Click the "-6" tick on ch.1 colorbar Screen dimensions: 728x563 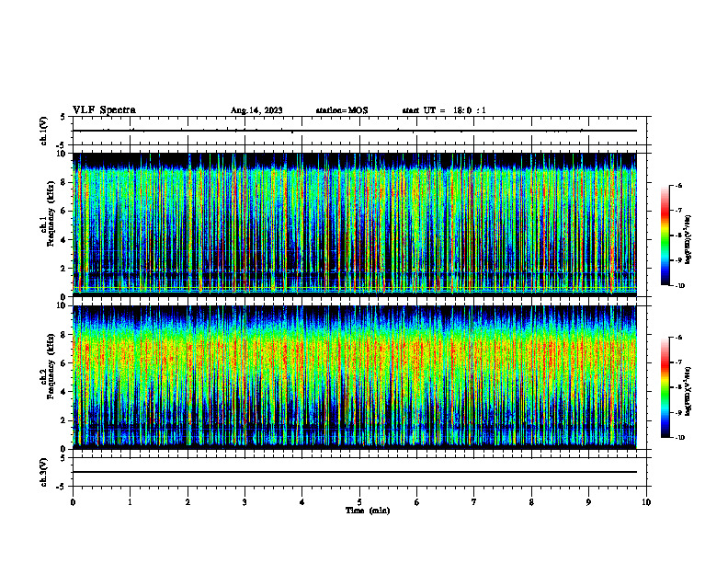[x=678, y=185]
